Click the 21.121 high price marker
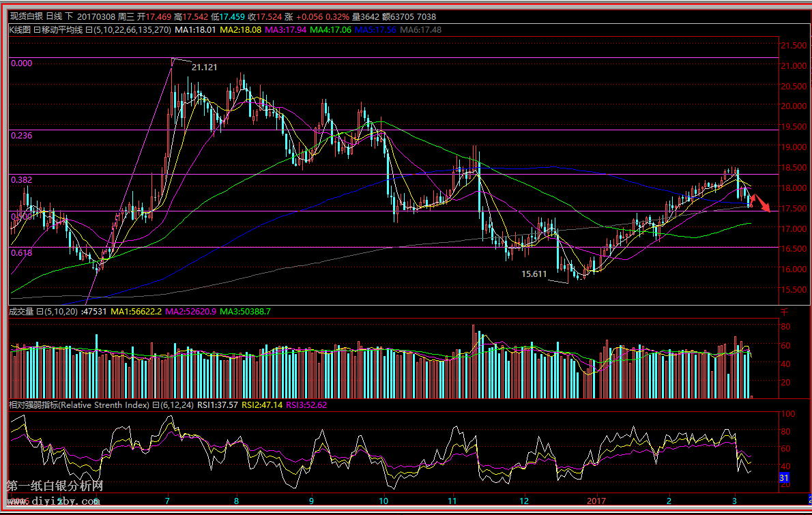 (x=205, y=67)
